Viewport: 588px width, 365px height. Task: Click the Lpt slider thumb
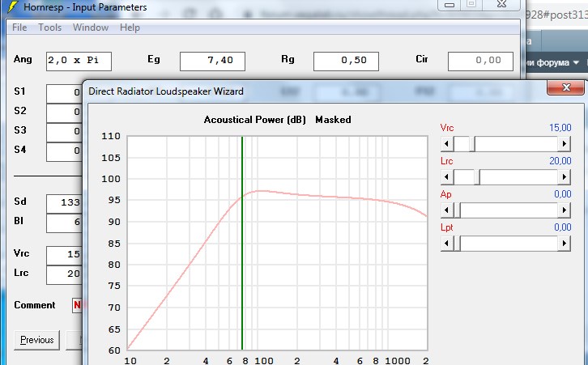(457, 244)
